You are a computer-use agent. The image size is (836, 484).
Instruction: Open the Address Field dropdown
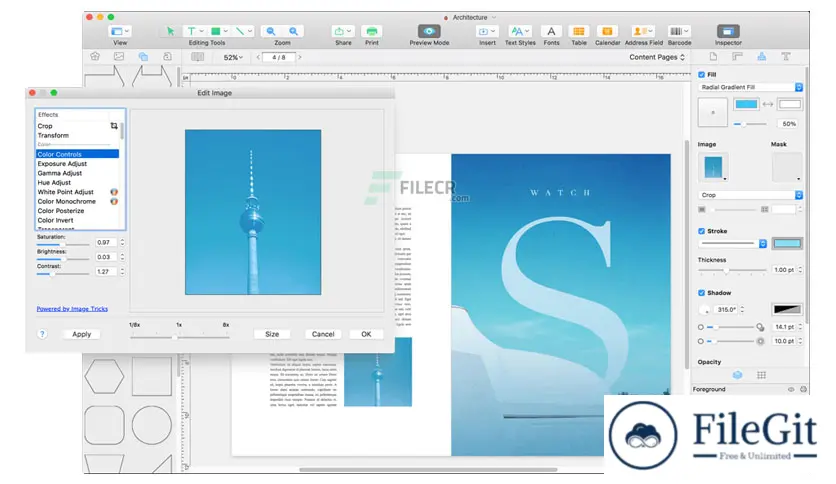[x=643, y=31]
